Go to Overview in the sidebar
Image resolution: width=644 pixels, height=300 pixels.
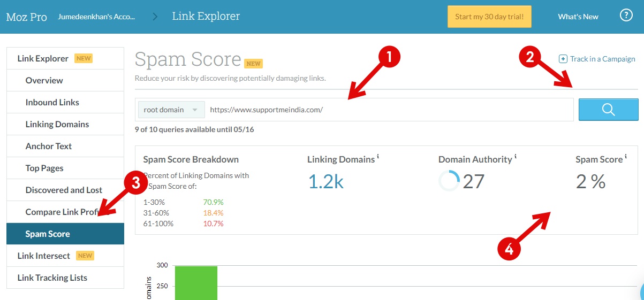(x=65, y=80)
